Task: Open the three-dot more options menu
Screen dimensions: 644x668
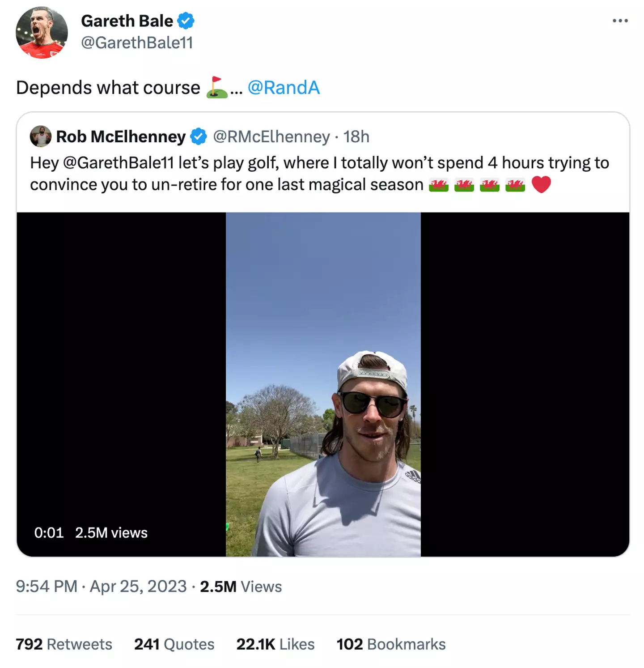Action: [x=620, y=21]
